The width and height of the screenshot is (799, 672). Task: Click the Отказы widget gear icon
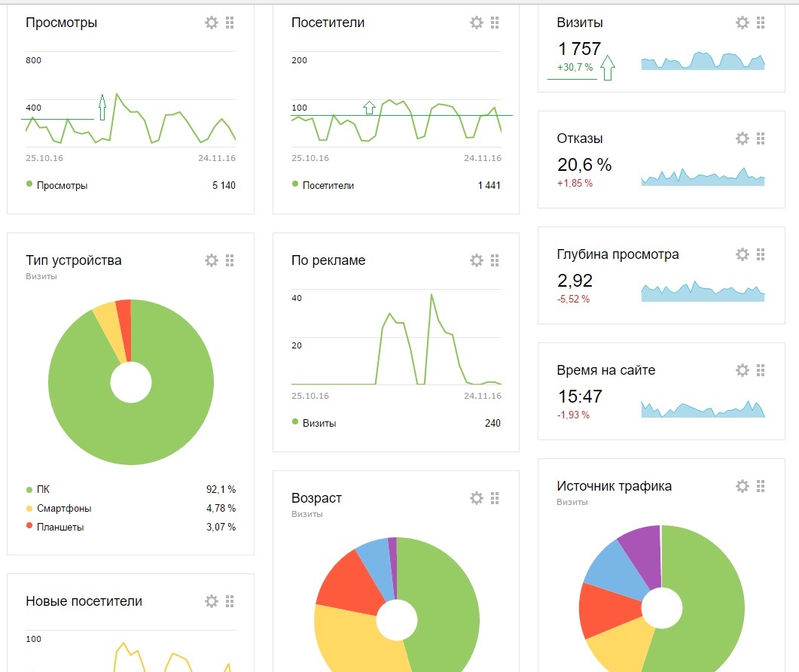pos(743,138)
